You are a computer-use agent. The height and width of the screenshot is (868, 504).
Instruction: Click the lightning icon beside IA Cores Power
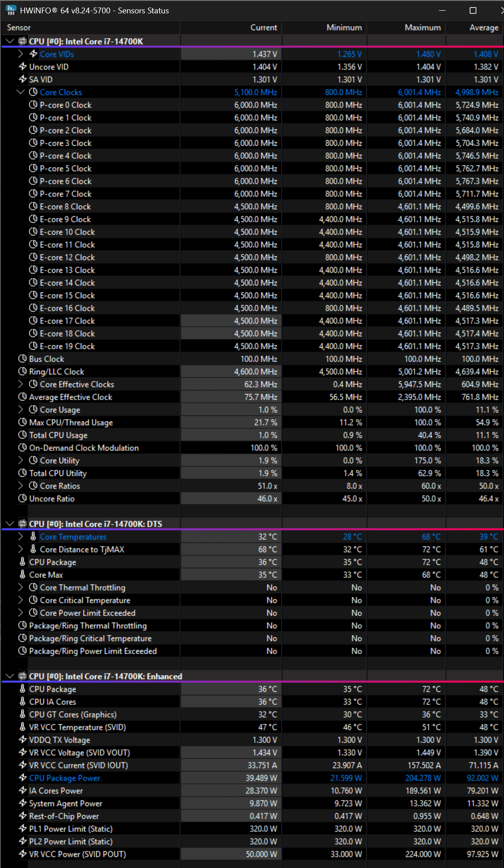(23, 790)
